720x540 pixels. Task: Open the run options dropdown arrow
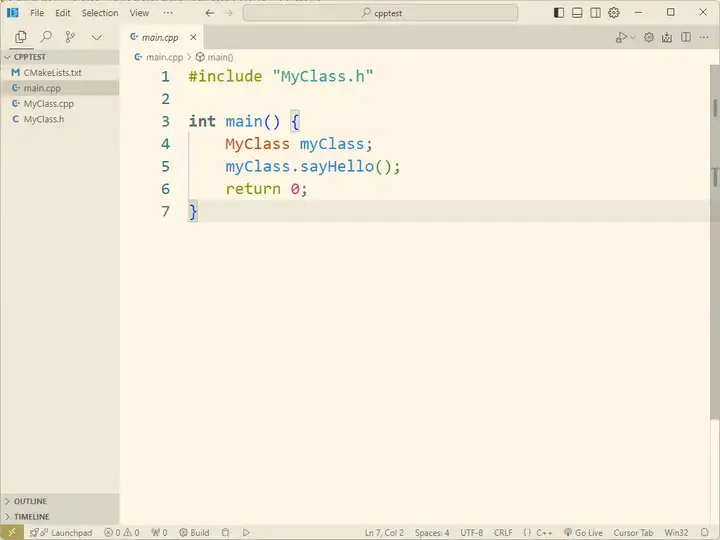click(633, 38)
